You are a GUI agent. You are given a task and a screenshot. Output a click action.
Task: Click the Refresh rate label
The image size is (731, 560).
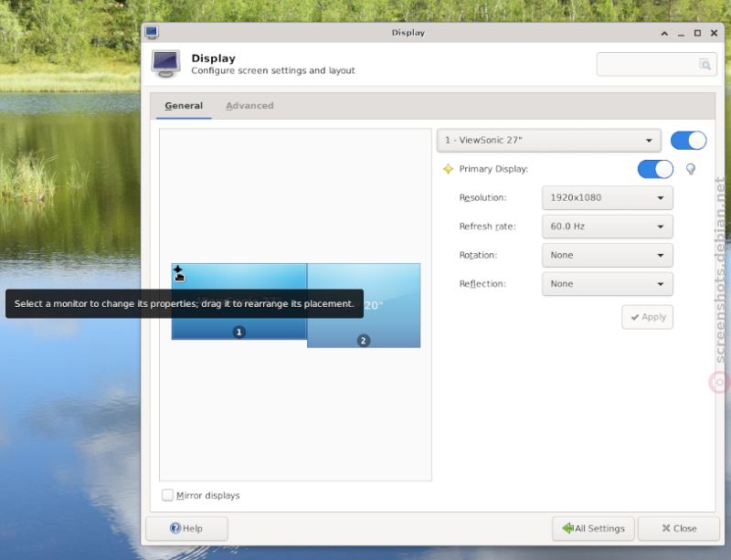(x=487, y=227)
